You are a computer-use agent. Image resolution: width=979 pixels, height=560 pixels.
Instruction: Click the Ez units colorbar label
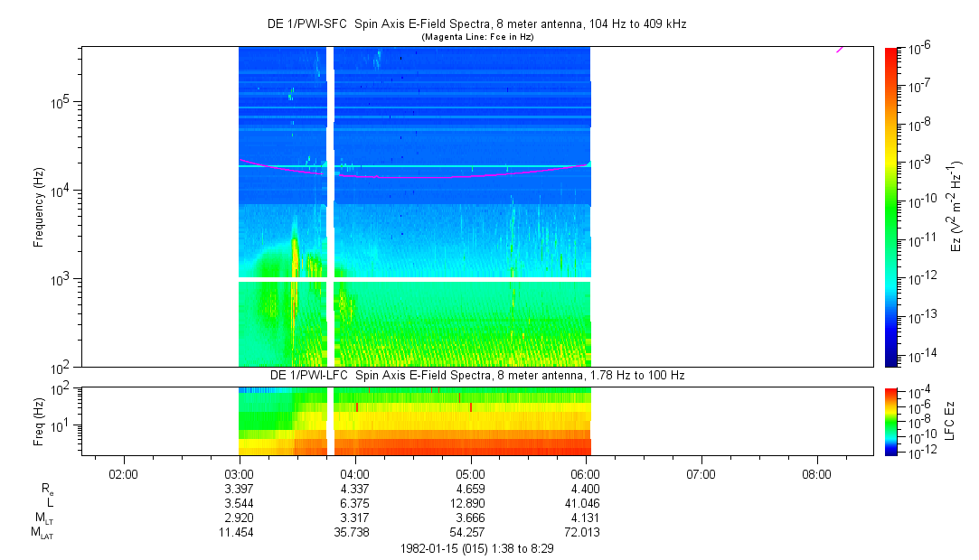point(954,207)
